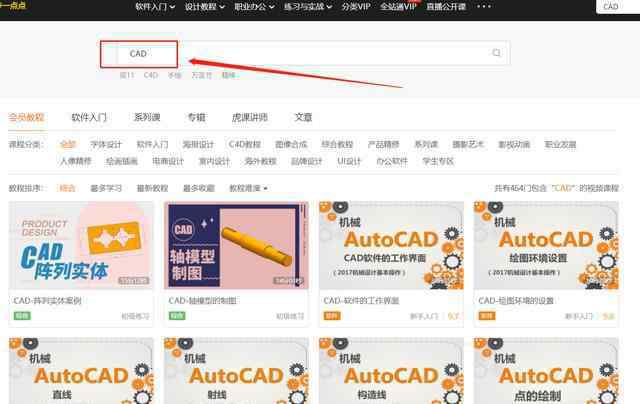The height and width of the screenshot is (404, 640).
Task: Filter by 软件入门 in the 课程分类 row
Action: (x=152, y=144)
